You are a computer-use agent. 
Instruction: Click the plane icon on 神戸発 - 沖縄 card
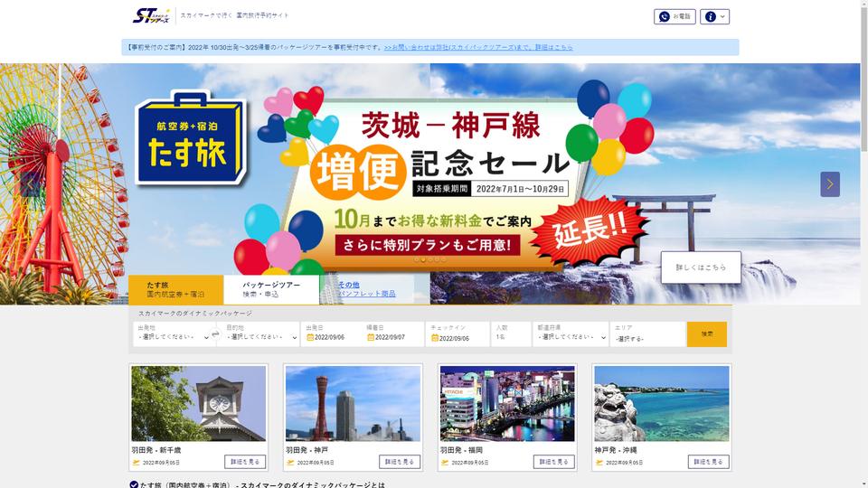[x=599, y=463]
